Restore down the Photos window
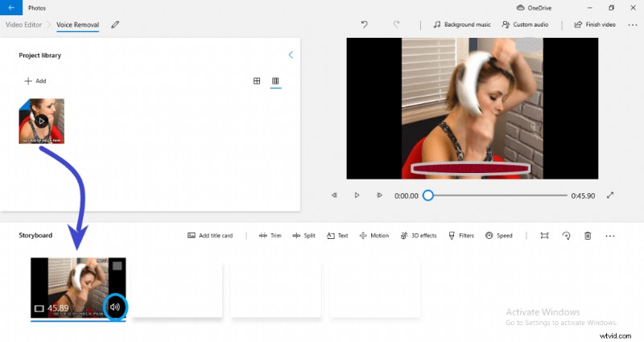 [x=611, y=8]
